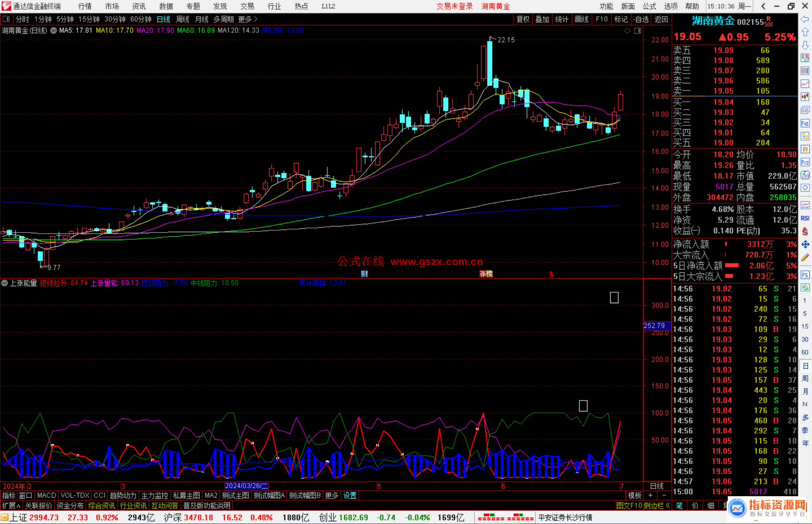
Task: Open the 资讯 menu
Action: [x=139, y=6]
